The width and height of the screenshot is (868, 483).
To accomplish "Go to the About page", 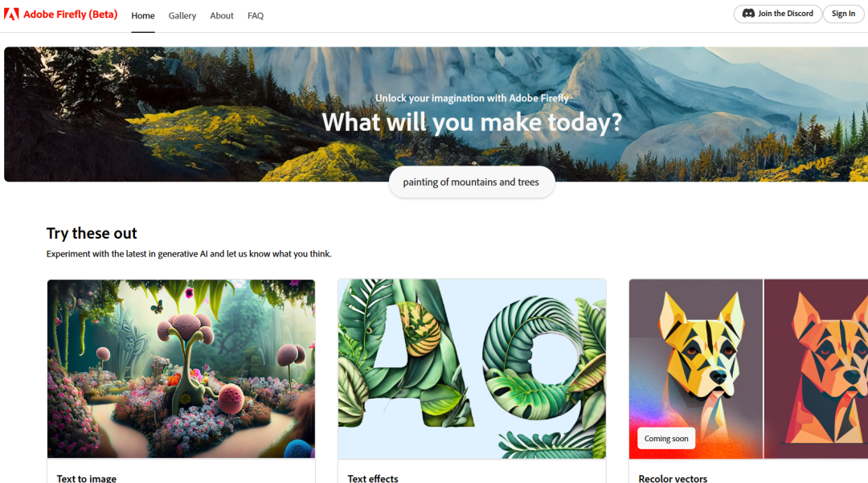I will click(222, 15).
